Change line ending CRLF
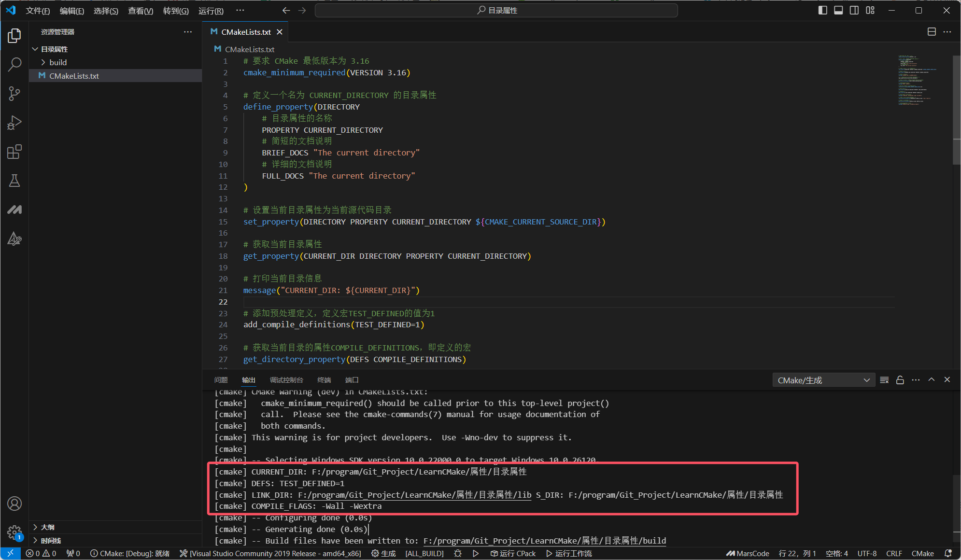 point(894,553)
